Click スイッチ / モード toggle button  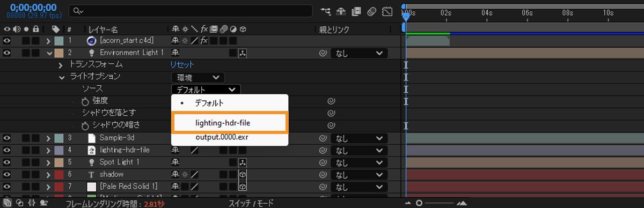(251, 203)
